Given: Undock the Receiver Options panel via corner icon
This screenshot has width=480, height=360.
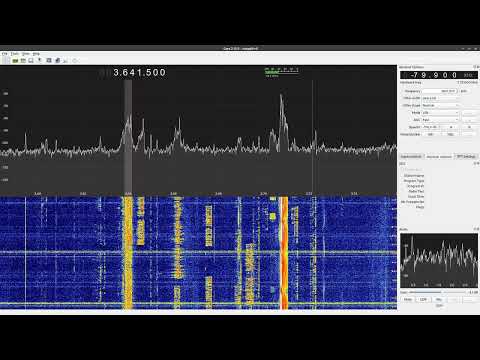Looking at the screenshot, I should (x=476, y=67).
